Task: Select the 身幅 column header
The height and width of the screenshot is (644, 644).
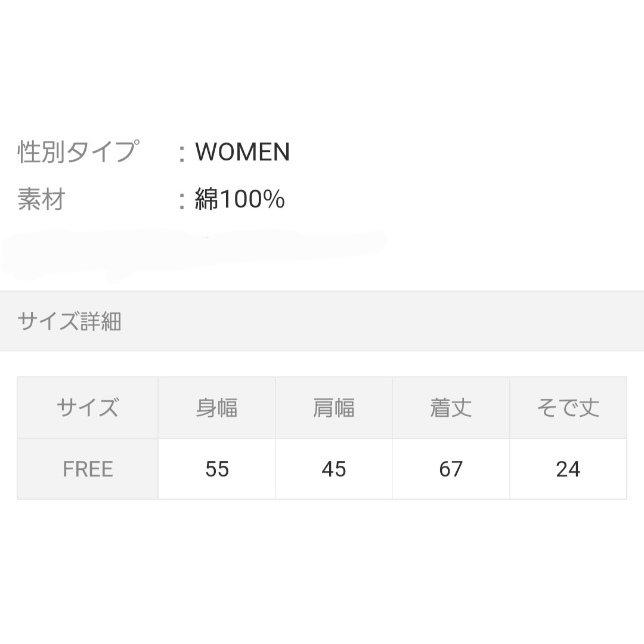Action: 217,407
